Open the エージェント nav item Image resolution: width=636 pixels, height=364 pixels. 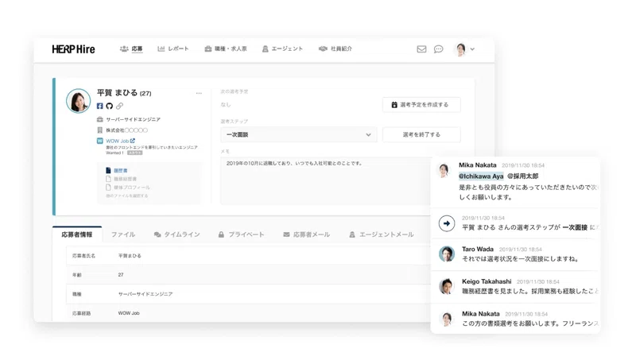tap(282, 48)
